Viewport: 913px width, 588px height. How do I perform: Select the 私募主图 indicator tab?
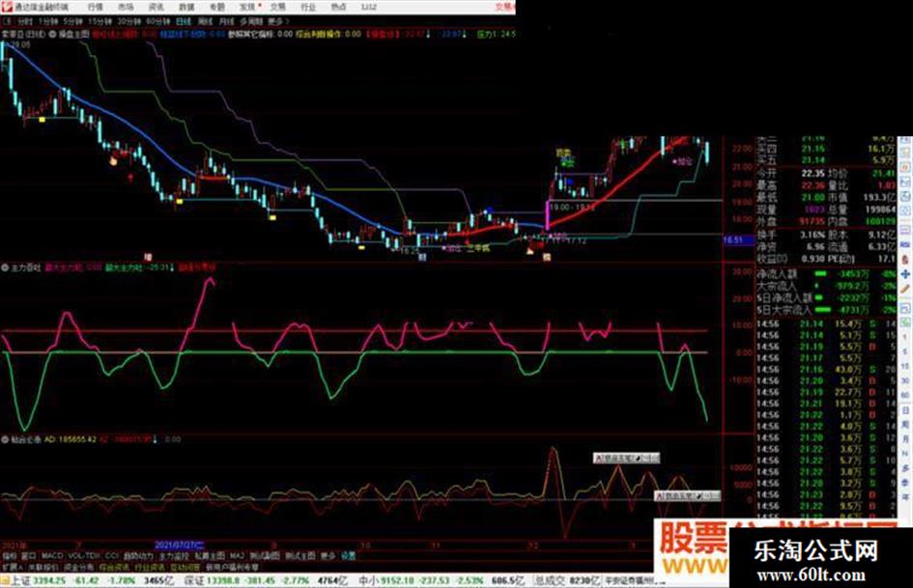(x=210, y=556)
